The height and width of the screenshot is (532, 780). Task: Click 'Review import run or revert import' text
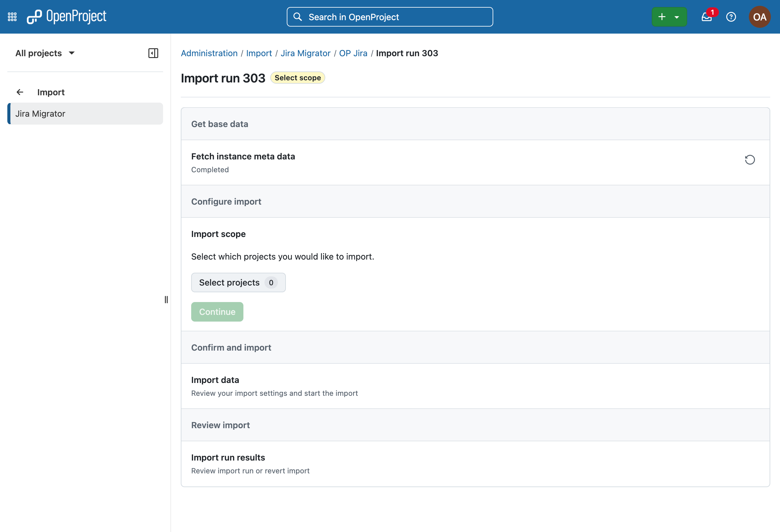coord(250,471)
